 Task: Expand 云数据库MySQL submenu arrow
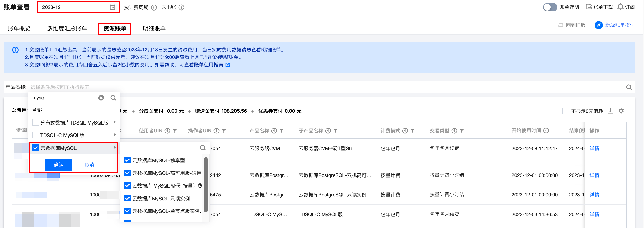(x=115, y=148)
